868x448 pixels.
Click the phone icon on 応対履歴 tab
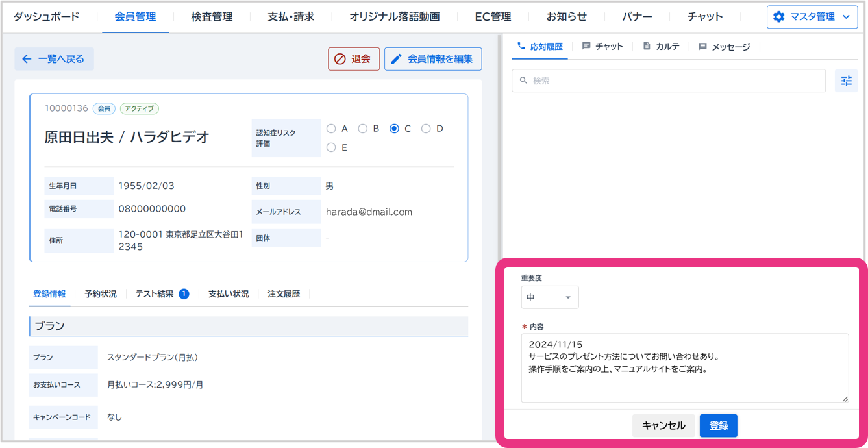[x=521, y=46]
